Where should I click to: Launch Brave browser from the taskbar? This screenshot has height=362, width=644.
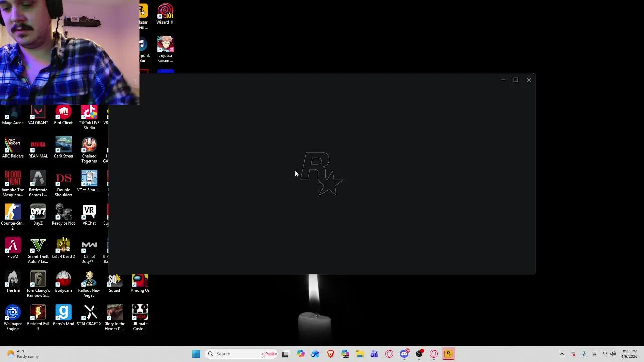tap(330, 354)
